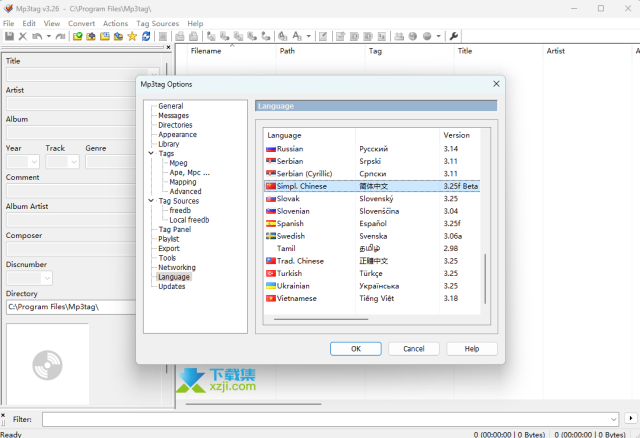Open the Discnumber dropdown

pyautogui.click(x=47, y=278)
